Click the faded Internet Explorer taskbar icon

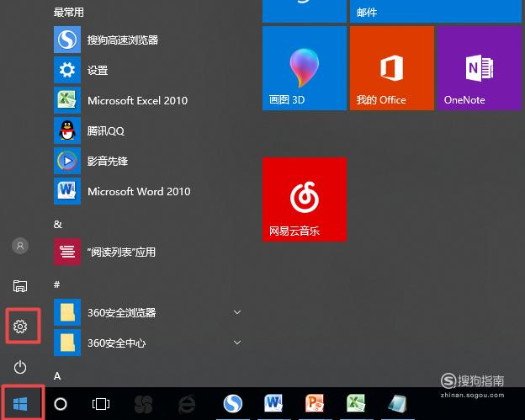pos(187,404)
